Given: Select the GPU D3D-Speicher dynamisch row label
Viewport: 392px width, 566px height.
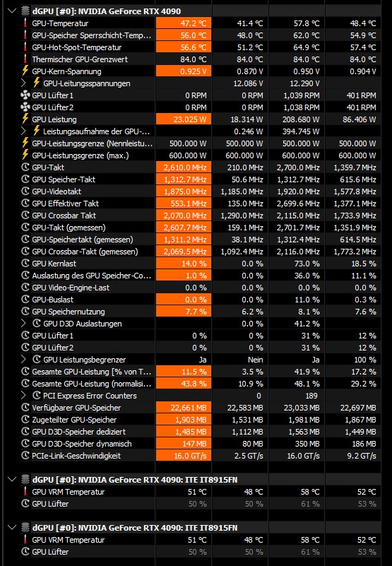Looking at the screenshot, I should [81, 444].
